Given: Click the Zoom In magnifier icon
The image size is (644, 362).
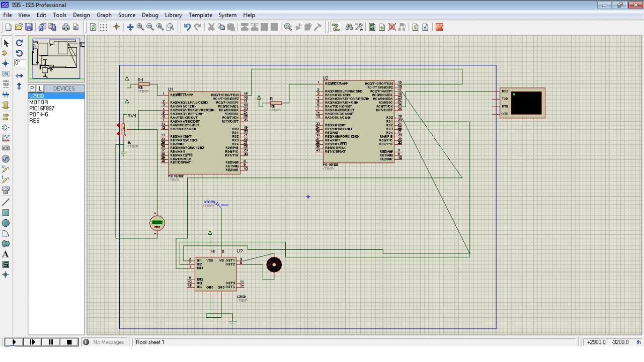Looking at the screenshot, I should pos(140,27).
